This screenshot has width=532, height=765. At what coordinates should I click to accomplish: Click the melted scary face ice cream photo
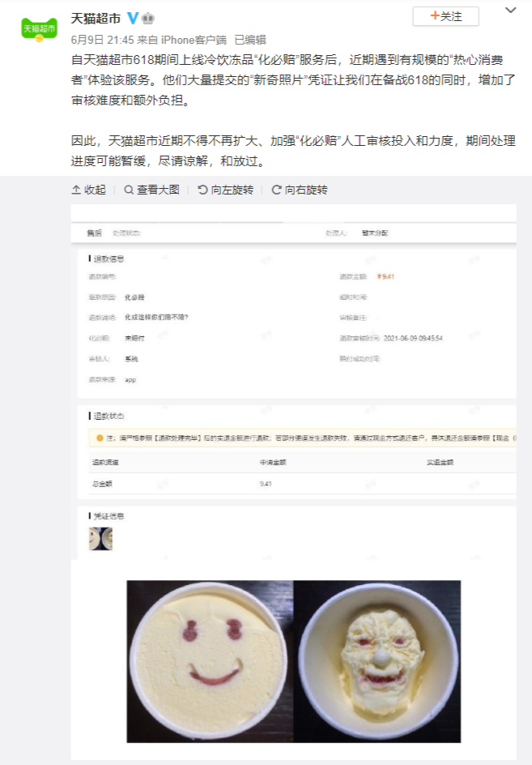377,661
